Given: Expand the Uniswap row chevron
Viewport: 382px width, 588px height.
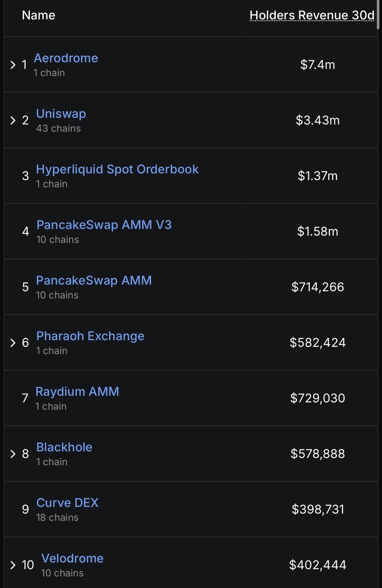Looking at the screenshot, I should click(13, 120).
